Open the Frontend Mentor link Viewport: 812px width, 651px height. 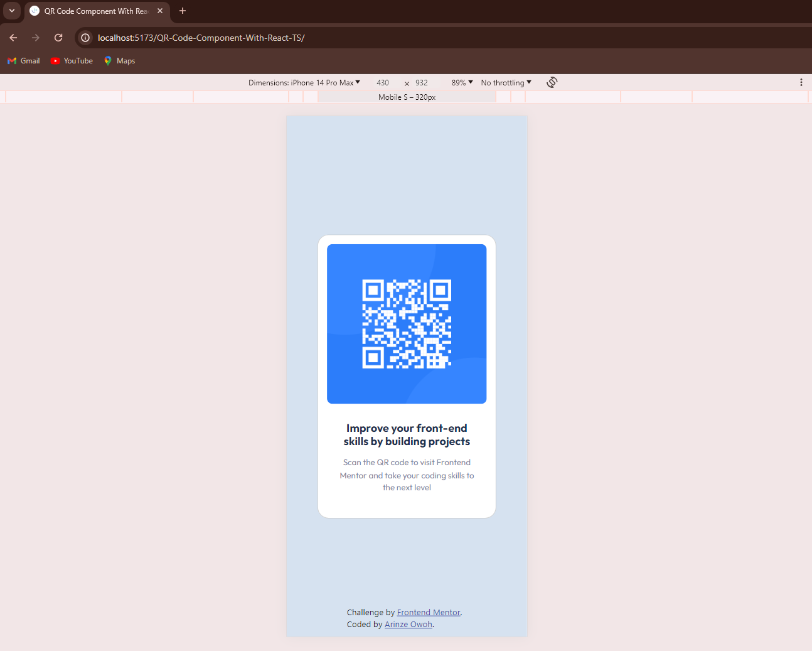429,613
